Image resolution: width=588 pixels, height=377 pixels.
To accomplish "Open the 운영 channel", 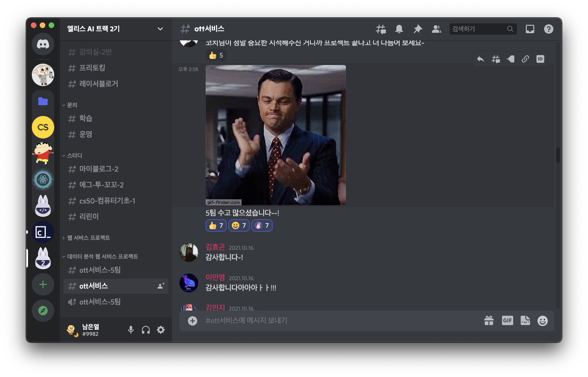I will [x=115, y=134].
